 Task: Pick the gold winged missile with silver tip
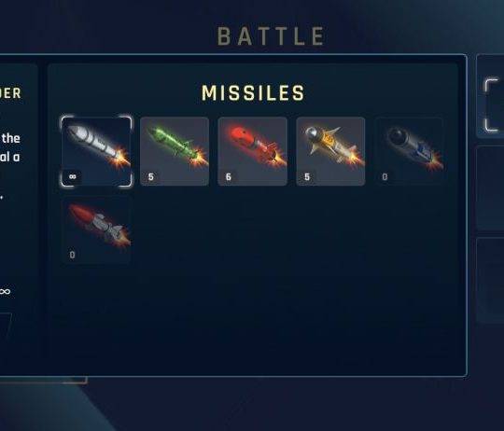(x=330, y=151)
